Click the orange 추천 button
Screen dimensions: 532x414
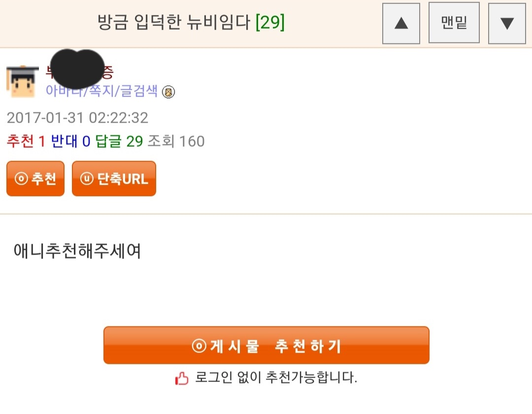[35, 178]
